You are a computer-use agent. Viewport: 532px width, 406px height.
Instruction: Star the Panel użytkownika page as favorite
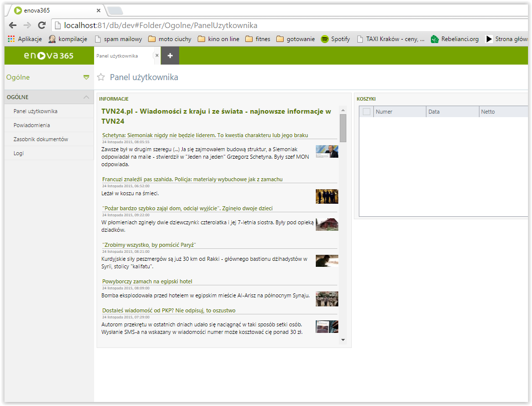pos(101,77)
